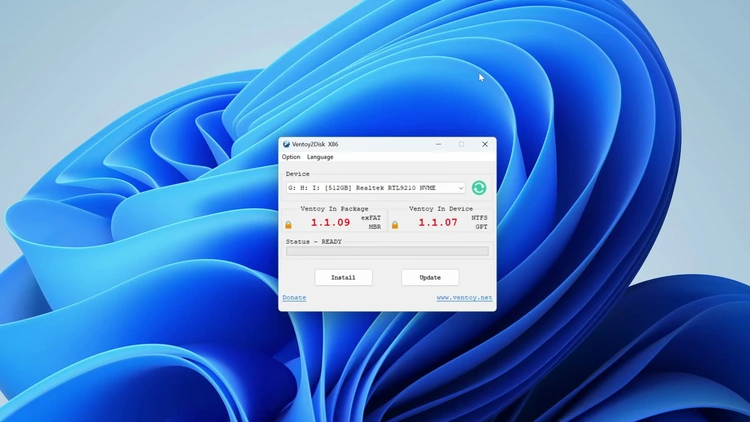
Task: Click the NTFS label in device section
Action: point(479,218)
